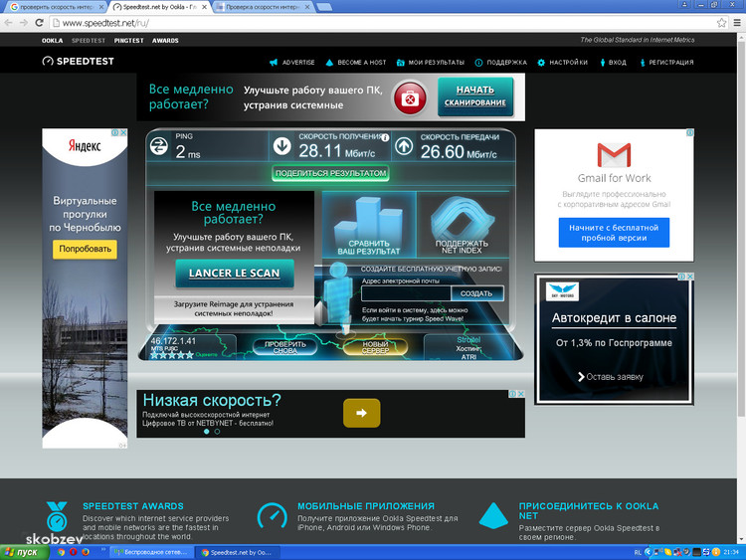
Task: Click the download speed arrow icon
Action: pos(281,147)
